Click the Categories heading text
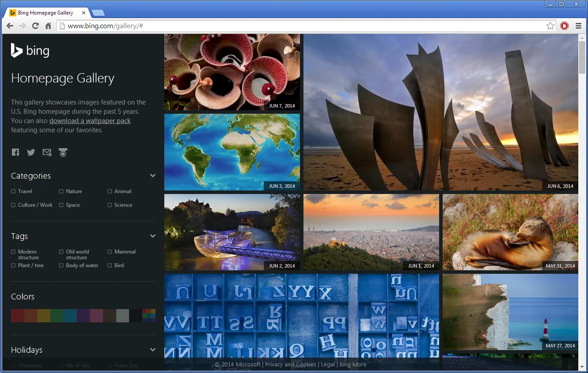Image resolution: width=588 pixels, height=373 pixels. [x=31, y=175]
